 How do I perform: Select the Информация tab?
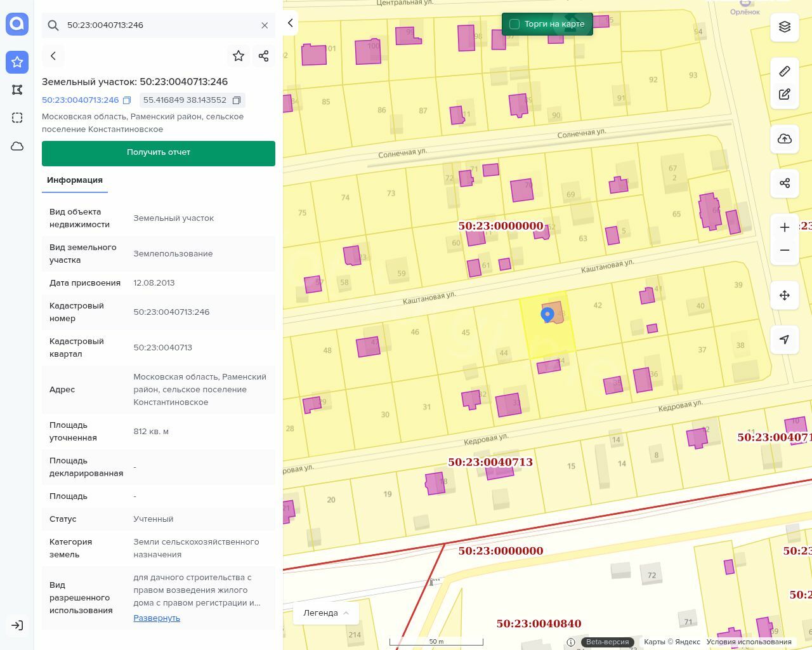click(75, 180)
